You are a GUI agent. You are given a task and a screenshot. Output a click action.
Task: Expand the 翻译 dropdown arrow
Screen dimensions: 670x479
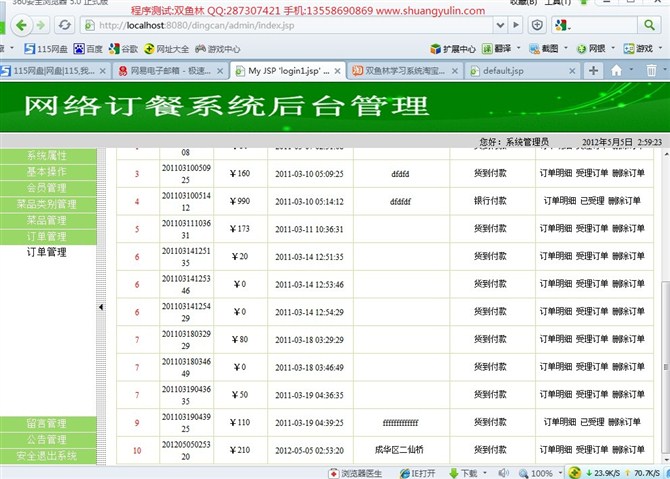[519, 47]
